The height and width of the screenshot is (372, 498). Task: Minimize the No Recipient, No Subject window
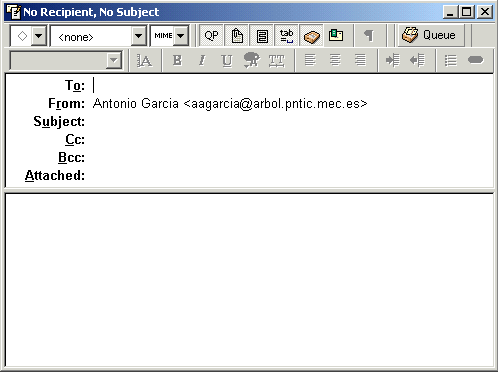(450, 12)
